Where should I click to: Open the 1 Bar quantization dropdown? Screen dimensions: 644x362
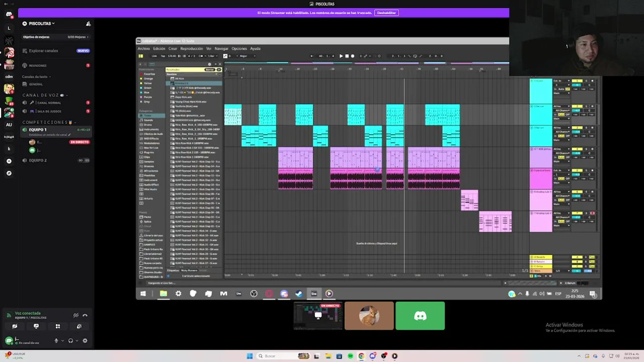[x=212, y=56]
